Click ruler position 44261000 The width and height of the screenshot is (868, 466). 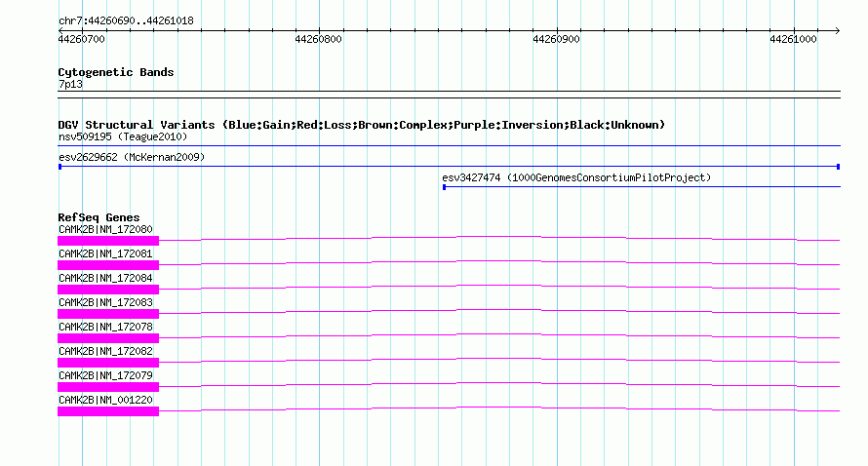click(x=793, y=39)
